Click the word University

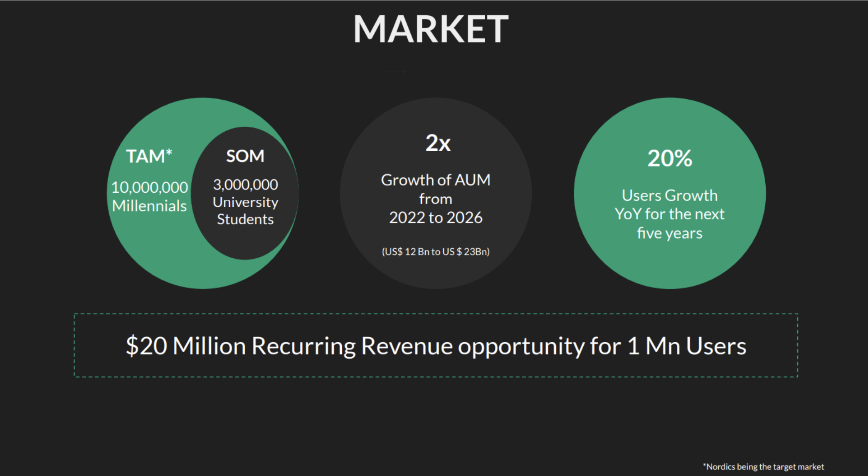coord(245,202)
